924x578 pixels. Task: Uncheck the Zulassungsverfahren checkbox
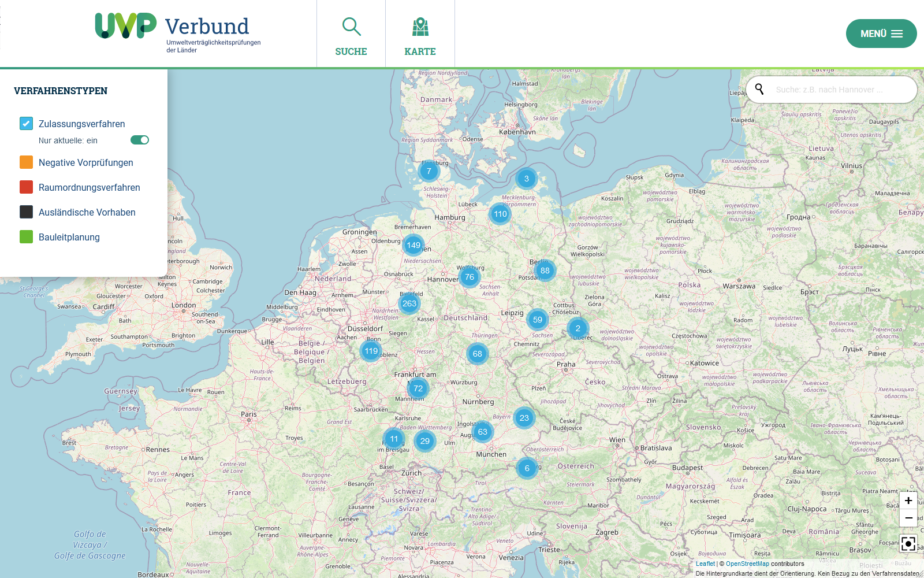point(27,124)
